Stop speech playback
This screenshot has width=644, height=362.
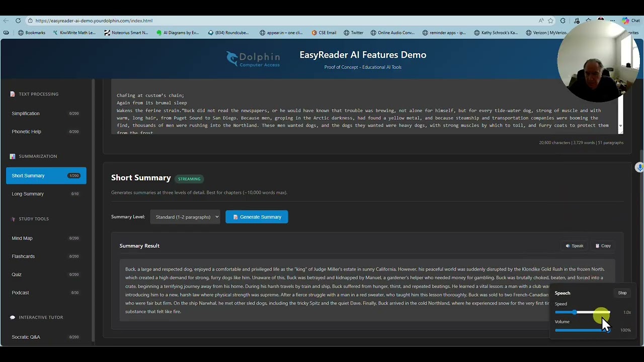pos(622,293)
